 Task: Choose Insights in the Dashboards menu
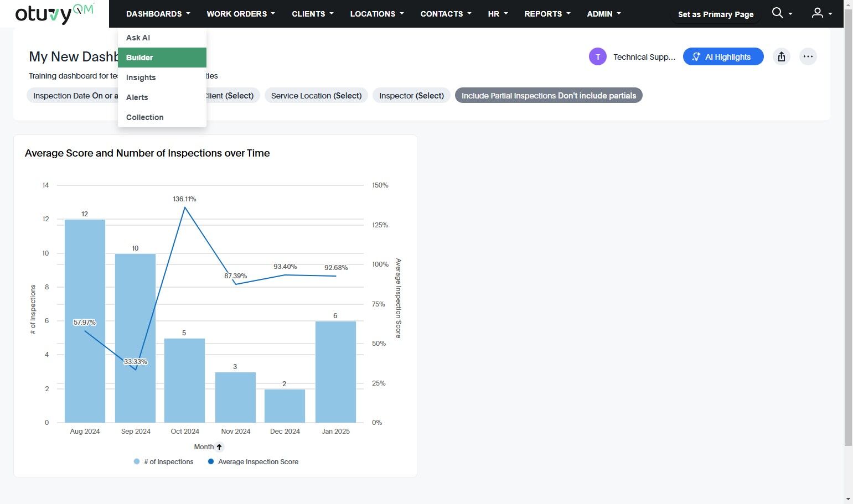click(x=141, y=77)
